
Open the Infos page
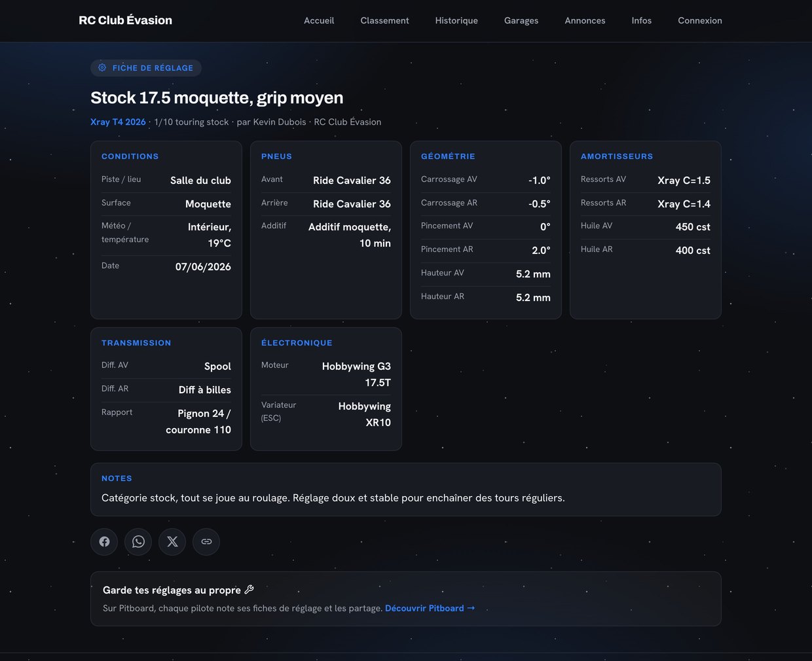click(642, 21)
